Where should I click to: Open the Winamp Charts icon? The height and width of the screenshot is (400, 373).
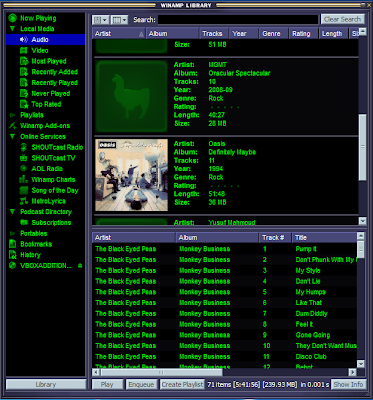click(x=23, y=180)
